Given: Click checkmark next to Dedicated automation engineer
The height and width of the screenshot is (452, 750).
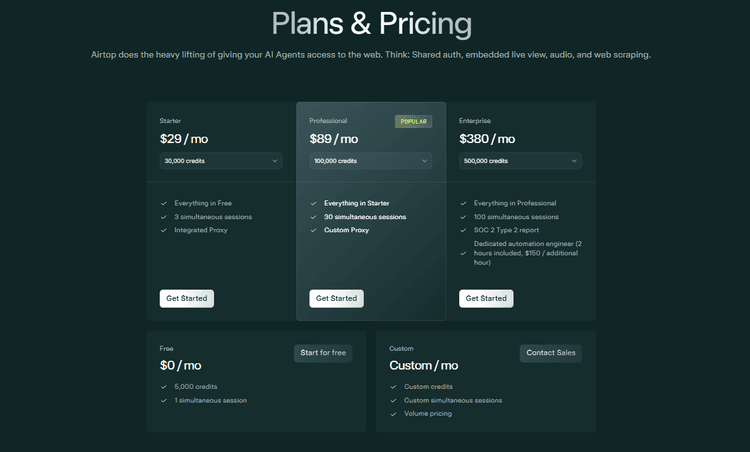Looking at the screenshot, I should tap(463, 253).
